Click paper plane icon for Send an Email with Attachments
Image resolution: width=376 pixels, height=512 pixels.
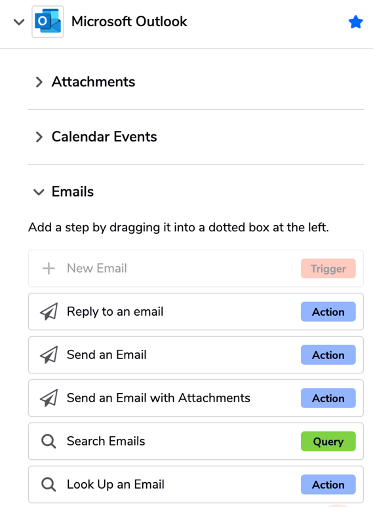pos(49,398)
